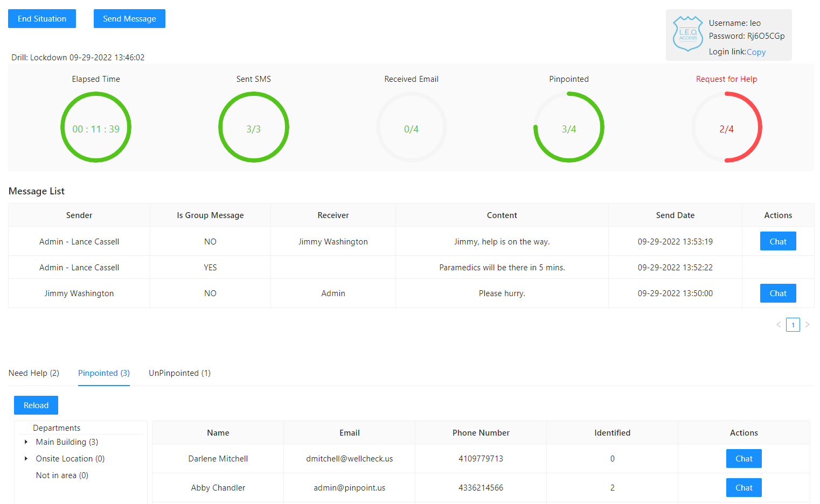Chat about the 'help is on the way' message
The width and height of the screenshot is (820, 504).
(778, 241)
